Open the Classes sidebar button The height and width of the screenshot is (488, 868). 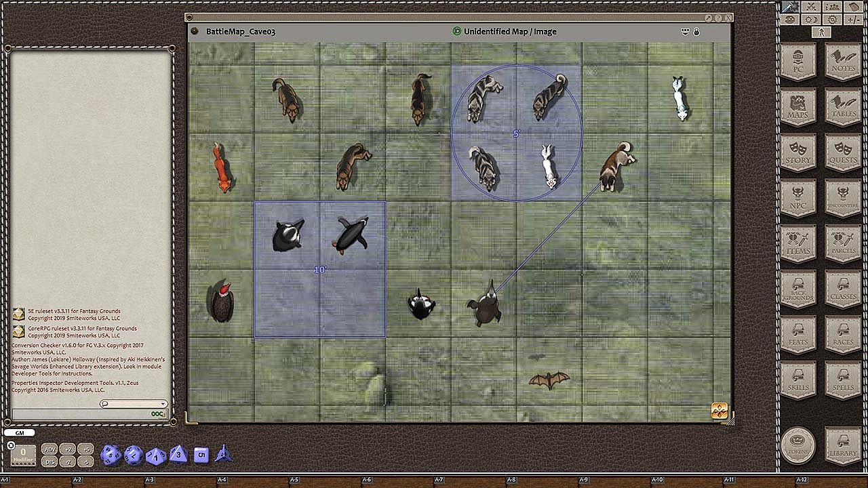click(x=843, y=289)
